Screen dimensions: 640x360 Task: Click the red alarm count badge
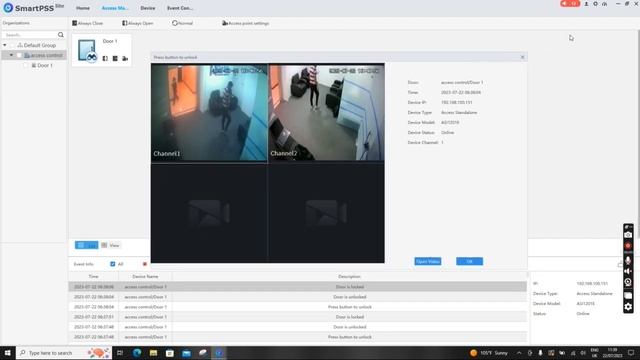pyautogui.click(x=570, y=4)
